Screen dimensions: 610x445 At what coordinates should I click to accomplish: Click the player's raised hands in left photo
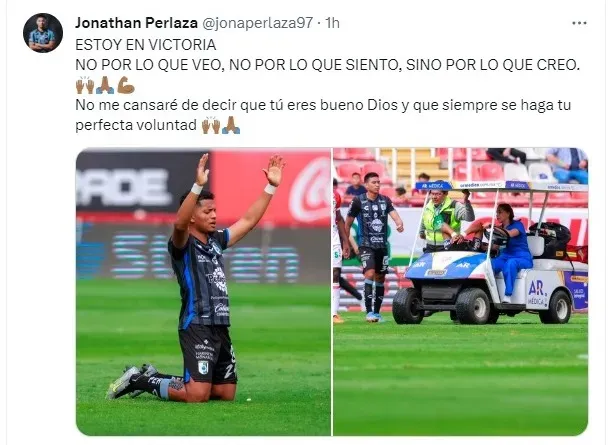click(239, 170)
